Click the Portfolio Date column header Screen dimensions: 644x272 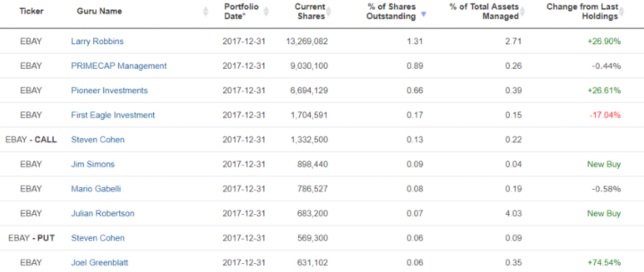pos(242,12)
